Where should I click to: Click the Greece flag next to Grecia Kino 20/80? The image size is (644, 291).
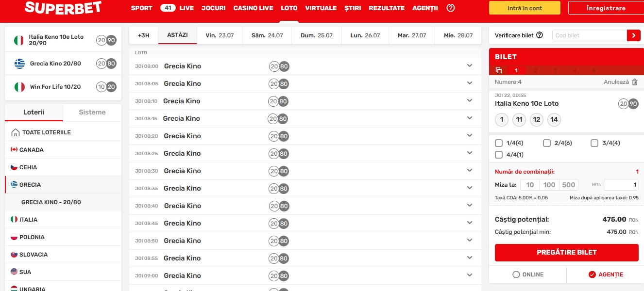(20, 64)
